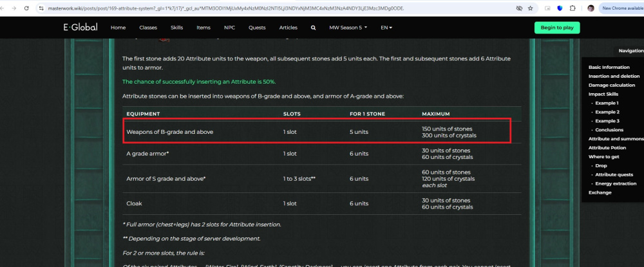644x267 pixels.
Task: Open the Classes menu item
Action: [148, 28]
